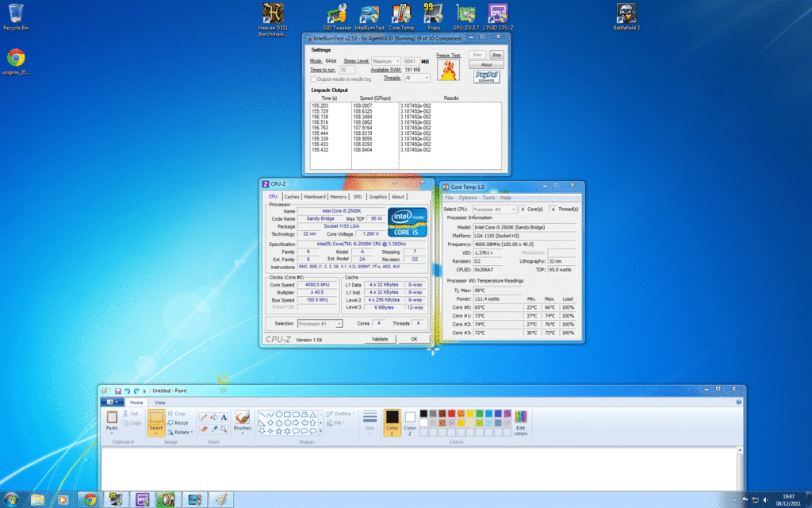Select the Text tool in Paint

point(224,417)
